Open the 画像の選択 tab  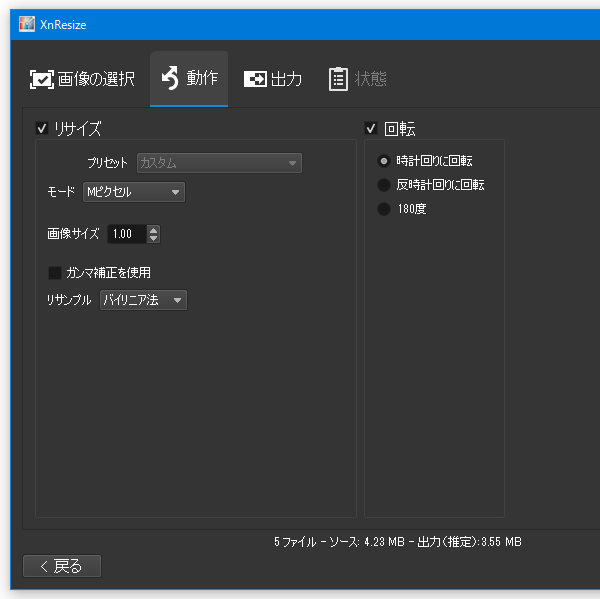(x=82, y=79)
